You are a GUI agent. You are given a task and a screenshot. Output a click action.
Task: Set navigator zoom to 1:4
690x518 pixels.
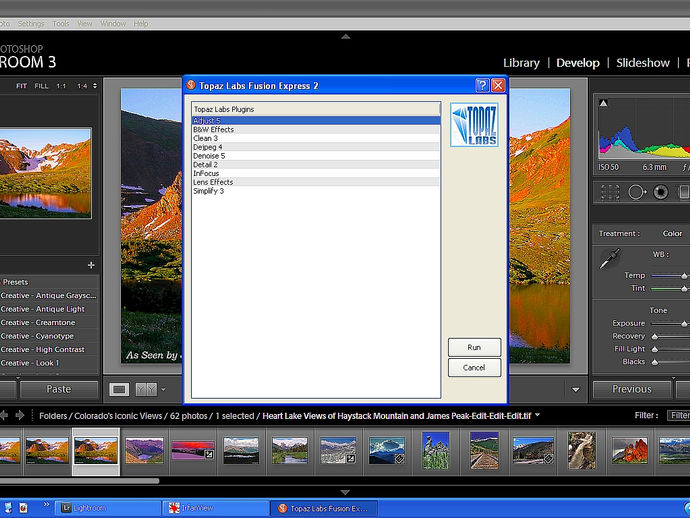tap(82, 86)
